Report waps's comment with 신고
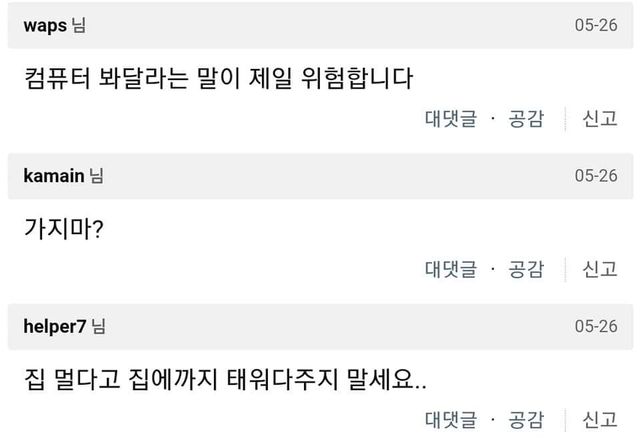640x445 pixels. pos(600,119)
